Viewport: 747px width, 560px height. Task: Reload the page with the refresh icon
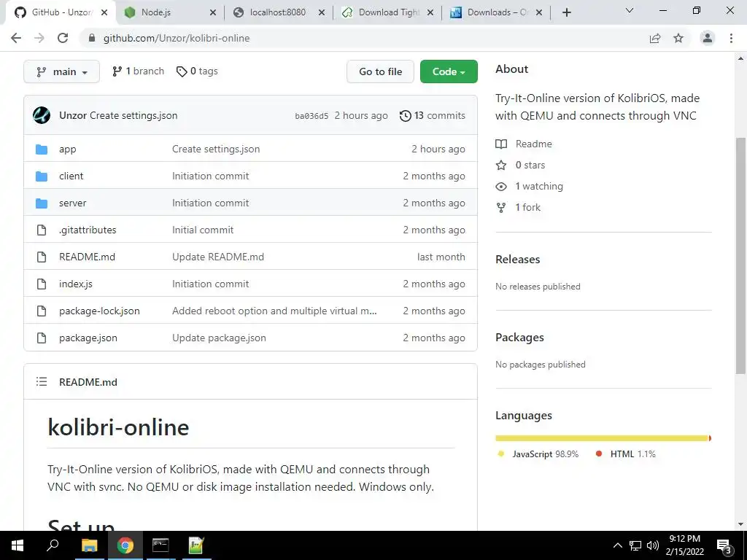(63, 38)
